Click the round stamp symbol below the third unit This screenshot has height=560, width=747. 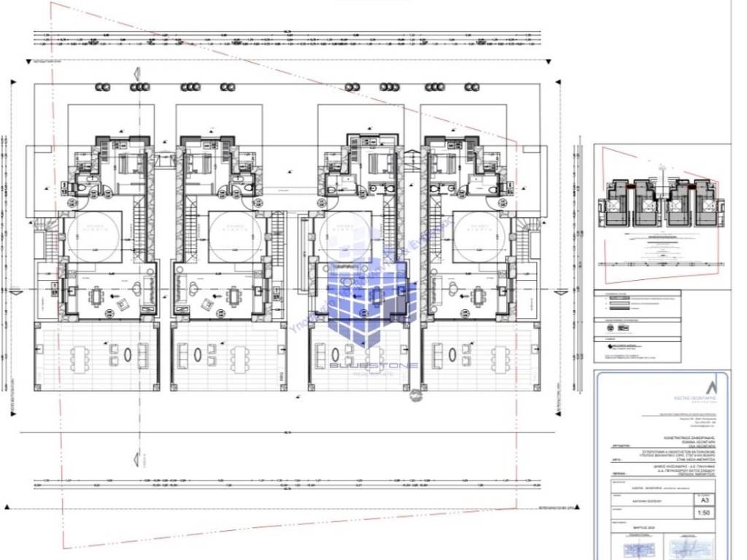(x=415, y=395)
